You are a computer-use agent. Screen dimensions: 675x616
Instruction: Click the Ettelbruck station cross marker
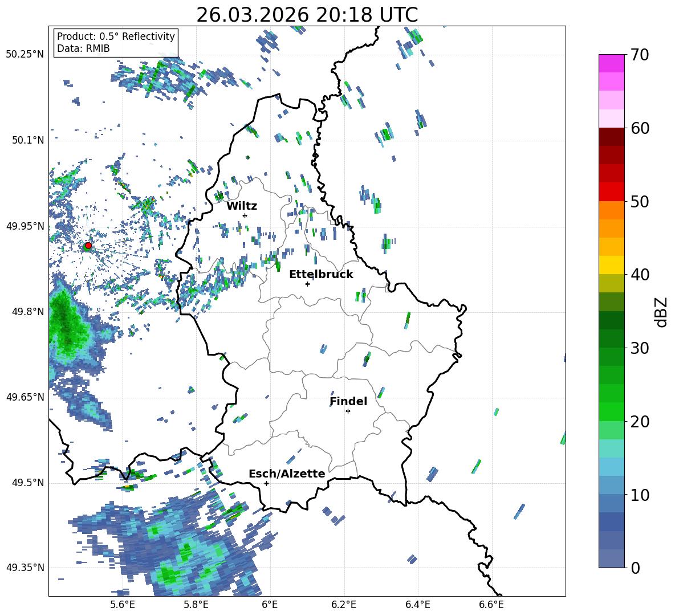[307, 284]
